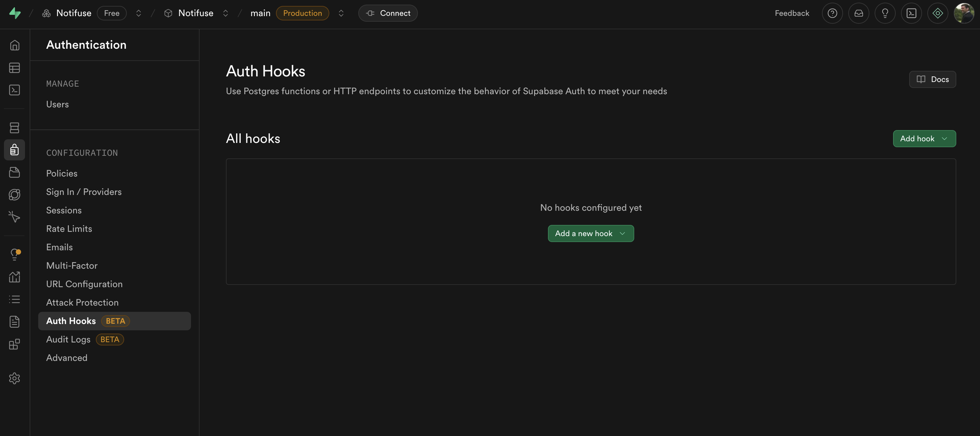Open the API Docs file icon
The height and width of the screenshot is (436, 980).
tap(14, 321)
